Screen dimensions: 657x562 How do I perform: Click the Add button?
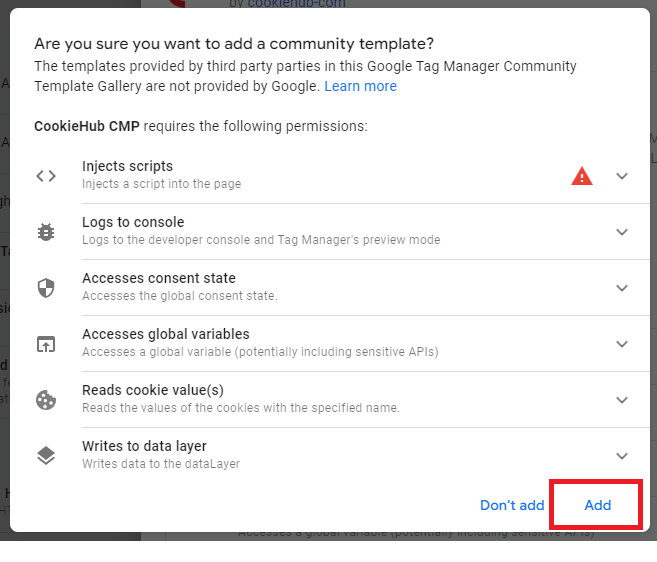[x=598, y=505]
